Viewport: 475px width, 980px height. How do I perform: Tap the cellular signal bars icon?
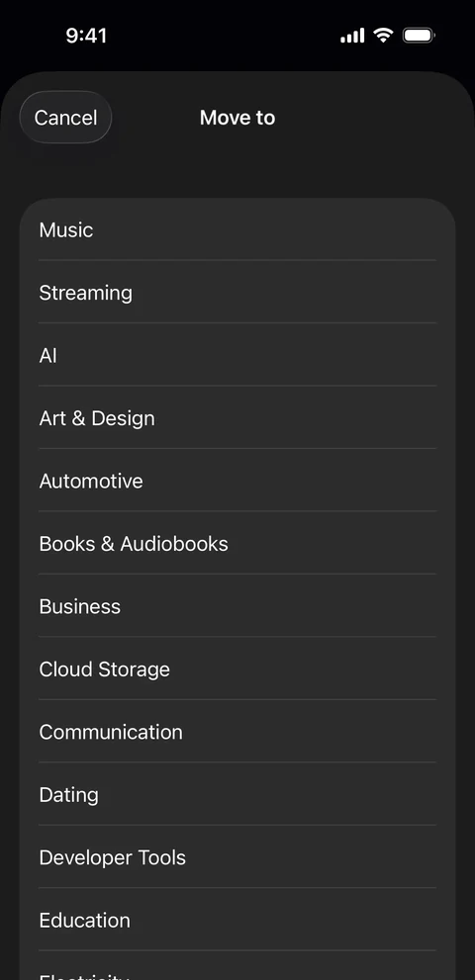pos(352,36)
